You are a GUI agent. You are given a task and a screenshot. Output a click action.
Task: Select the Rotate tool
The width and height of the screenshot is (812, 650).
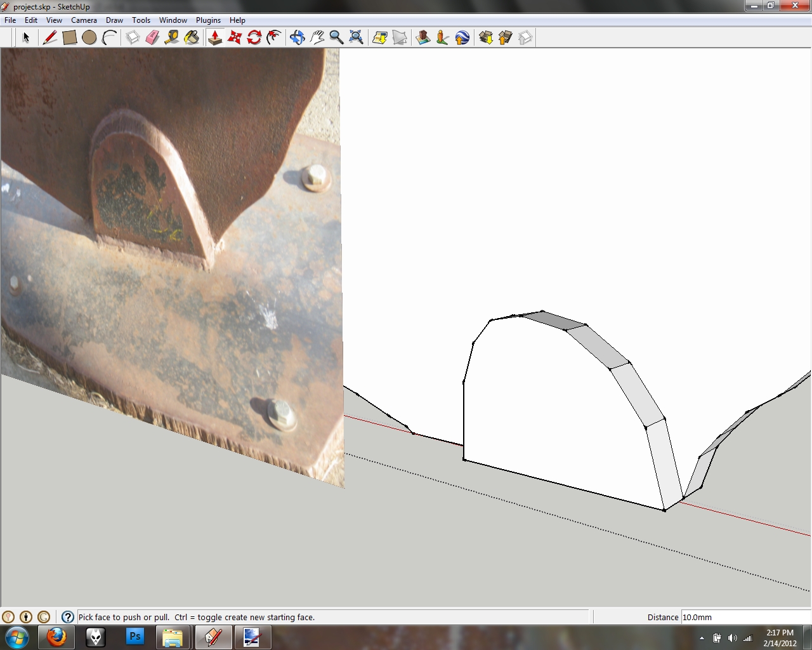coord(254,37)
